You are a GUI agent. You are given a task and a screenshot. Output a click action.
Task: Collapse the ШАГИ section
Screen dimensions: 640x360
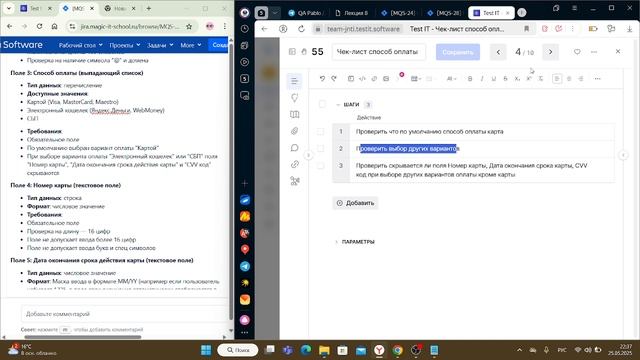pos(338,104)
